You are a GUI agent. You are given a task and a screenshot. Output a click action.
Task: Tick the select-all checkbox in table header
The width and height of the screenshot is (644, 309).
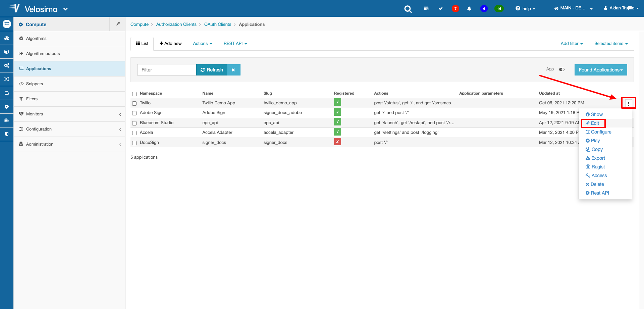point(134,94)
